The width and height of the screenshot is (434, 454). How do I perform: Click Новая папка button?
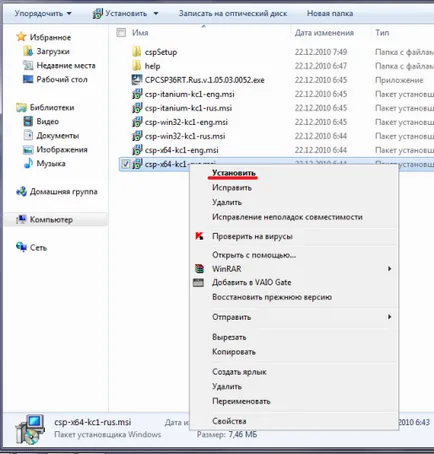coord(330,13)
